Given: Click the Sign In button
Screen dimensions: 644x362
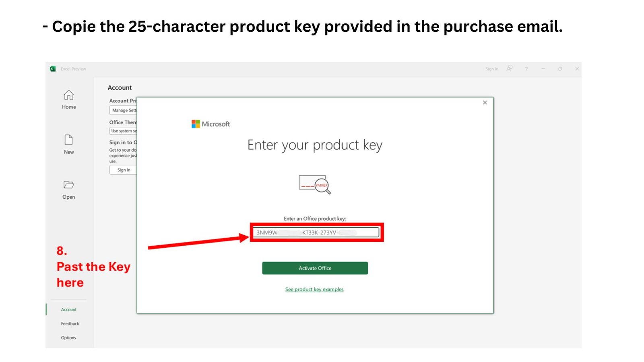Looking at the screenshot, I should coord(123,170).
